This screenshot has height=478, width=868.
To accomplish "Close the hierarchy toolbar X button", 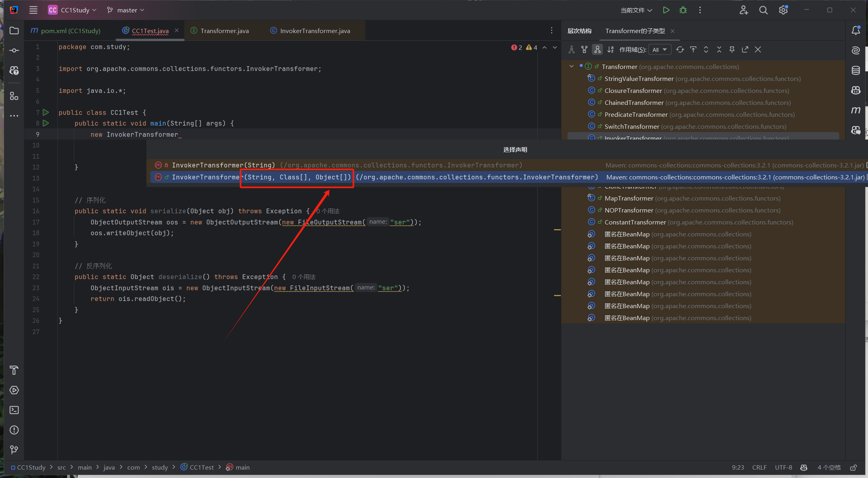I will coord(758,49).
